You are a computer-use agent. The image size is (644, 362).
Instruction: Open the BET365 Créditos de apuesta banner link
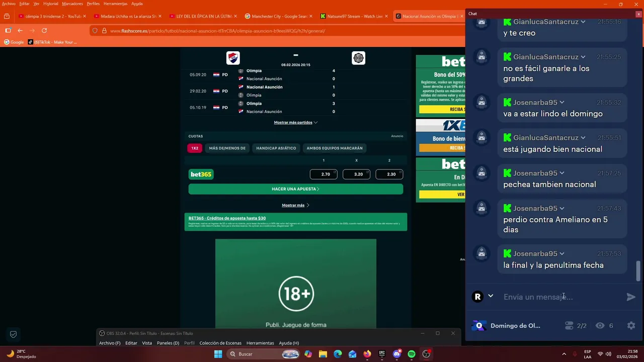coord(227,218)
